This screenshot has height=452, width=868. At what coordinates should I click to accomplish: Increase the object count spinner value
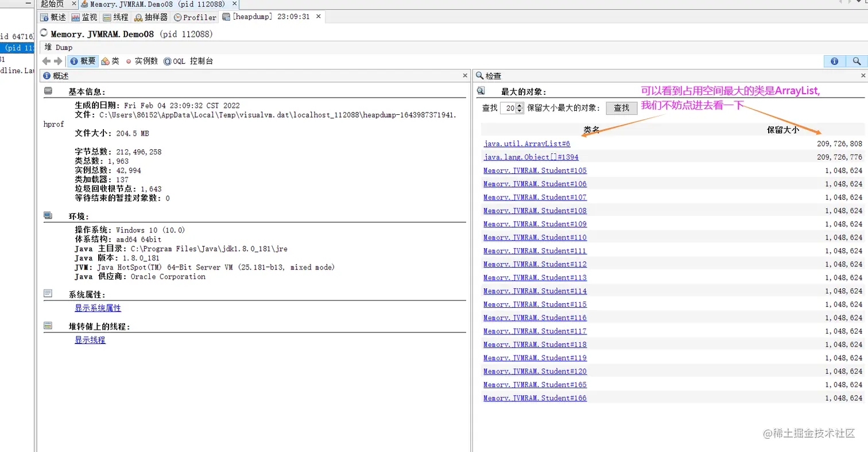pos(520,105)
